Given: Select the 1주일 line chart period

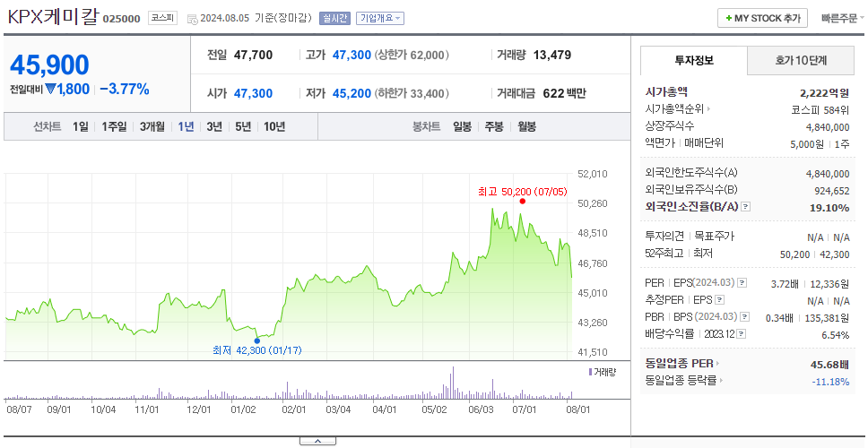Looking at the screenshot, I should click(114, 126).
